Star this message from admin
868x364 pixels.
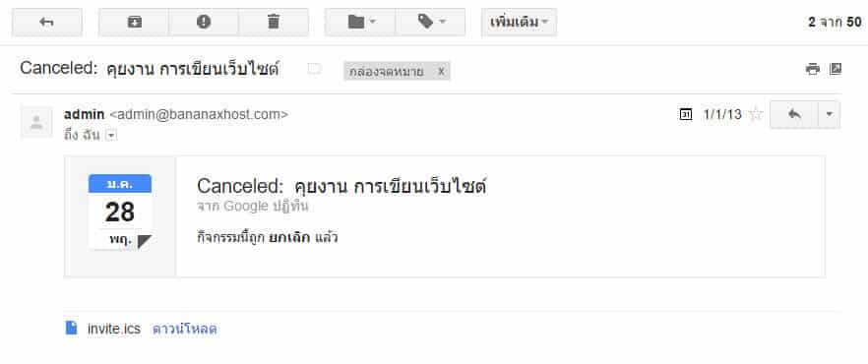755,114
